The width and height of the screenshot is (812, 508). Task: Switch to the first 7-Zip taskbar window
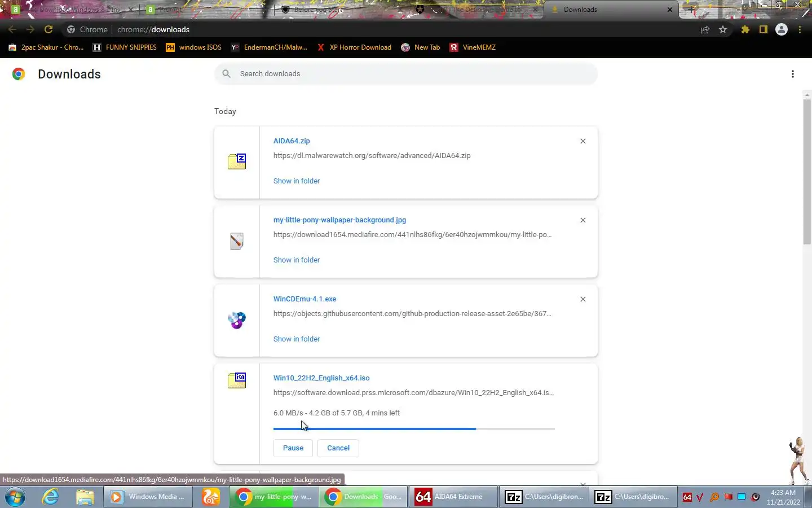(544, 497)
